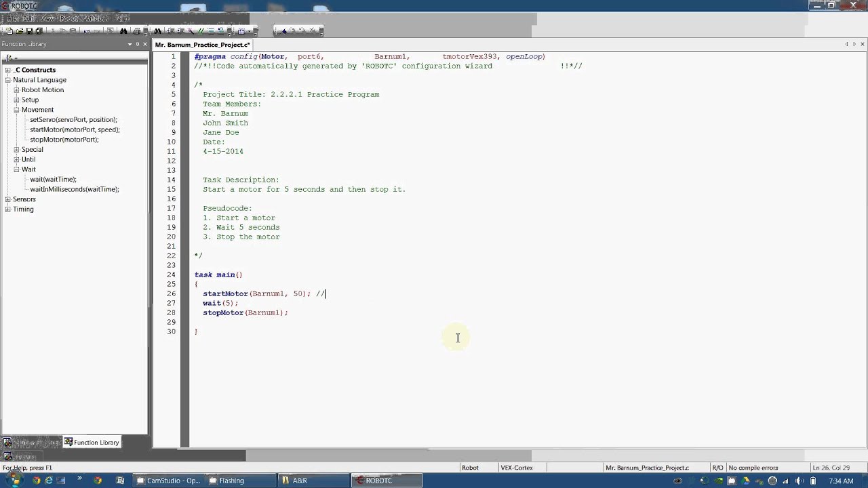Select wait(waitTime); function
Viewport: 868px width, 488px height.
coord(53,180)
